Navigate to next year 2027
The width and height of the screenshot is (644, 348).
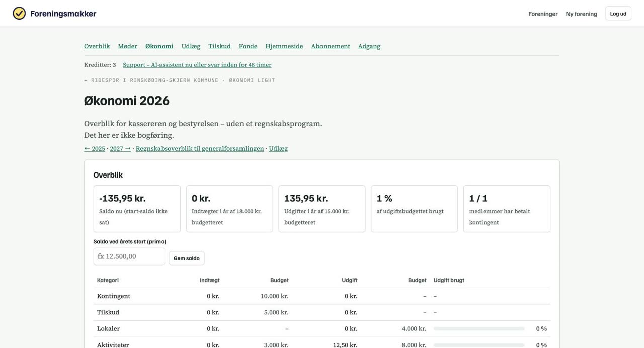(x=120, y=149)
